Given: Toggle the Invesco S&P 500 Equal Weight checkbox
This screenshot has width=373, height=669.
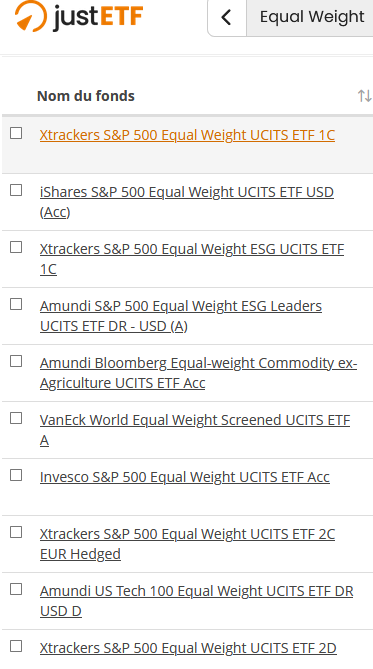Looking at the screenshot, I should pos(16,475).
